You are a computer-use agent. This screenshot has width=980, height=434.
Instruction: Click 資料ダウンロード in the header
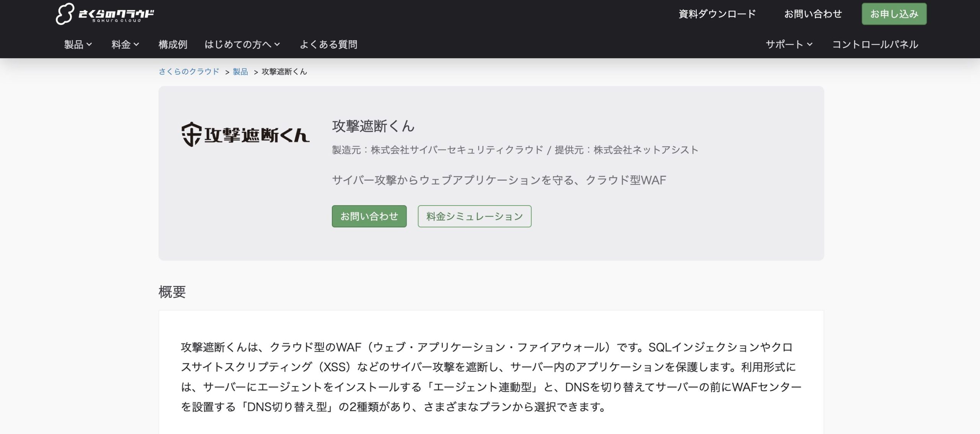pos(717,14)
